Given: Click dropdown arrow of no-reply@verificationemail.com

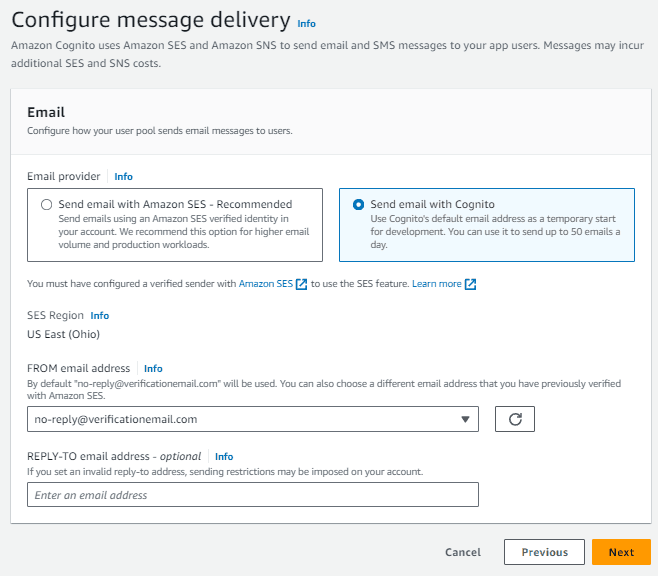Looking at the screenshot, I should (x=465, y=419).
